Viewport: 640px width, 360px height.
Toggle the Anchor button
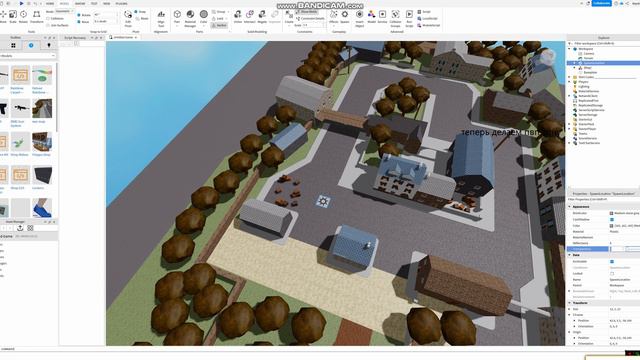pos(219,25)
